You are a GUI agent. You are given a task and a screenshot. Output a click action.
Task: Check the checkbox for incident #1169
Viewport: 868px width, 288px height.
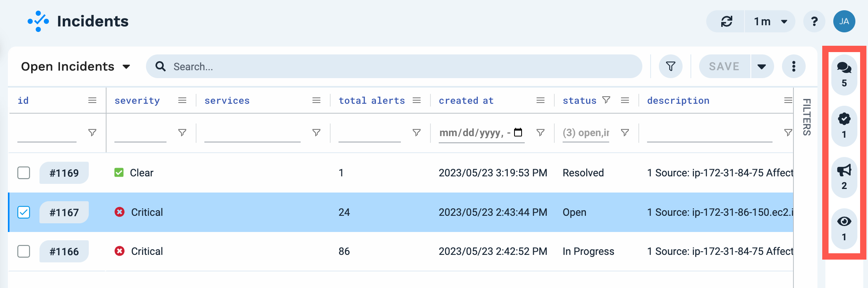pos(24,173)
